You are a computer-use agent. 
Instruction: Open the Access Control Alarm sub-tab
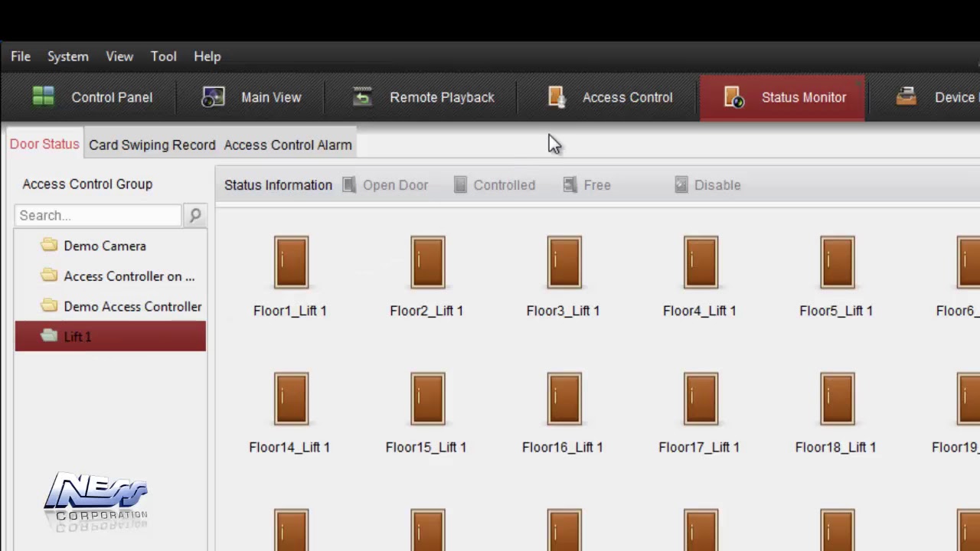(288, 145)
